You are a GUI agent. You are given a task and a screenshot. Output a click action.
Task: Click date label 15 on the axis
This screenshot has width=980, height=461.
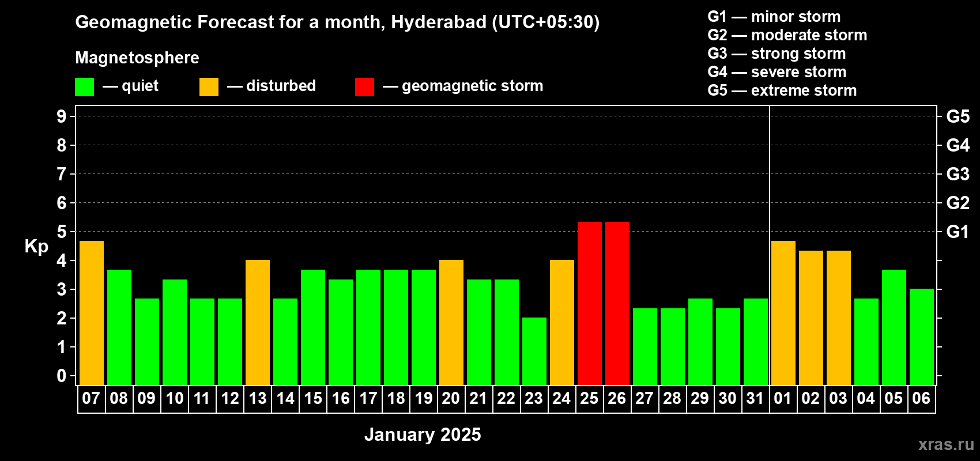pyautogui.click(x=313, y=398)
